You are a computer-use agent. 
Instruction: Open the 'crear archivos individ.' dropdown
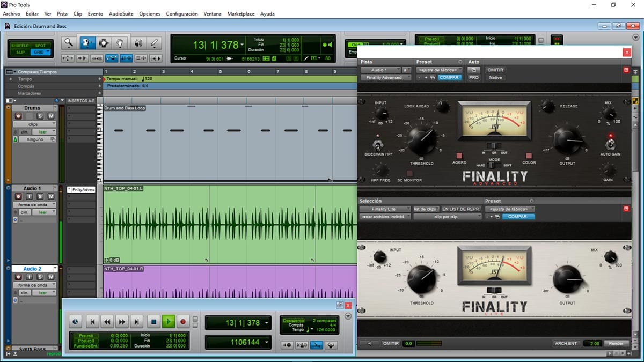click(386, 216)
